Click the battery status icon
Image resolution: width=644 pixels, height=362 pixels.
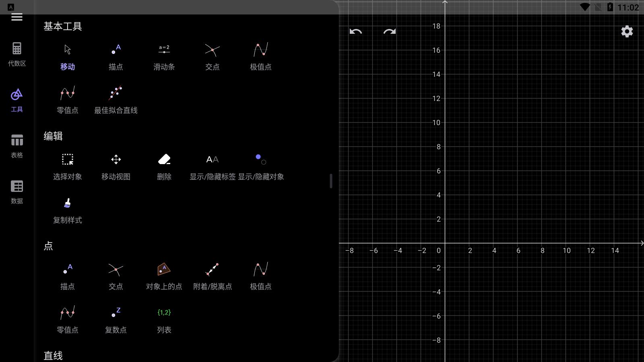coord(610,7)
